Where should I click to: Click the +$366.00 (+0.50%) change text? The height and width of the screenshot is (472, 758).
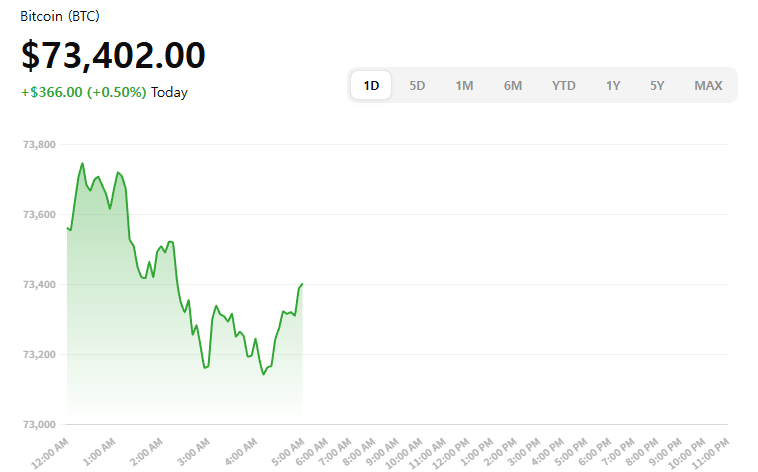(x=84, y=92)
